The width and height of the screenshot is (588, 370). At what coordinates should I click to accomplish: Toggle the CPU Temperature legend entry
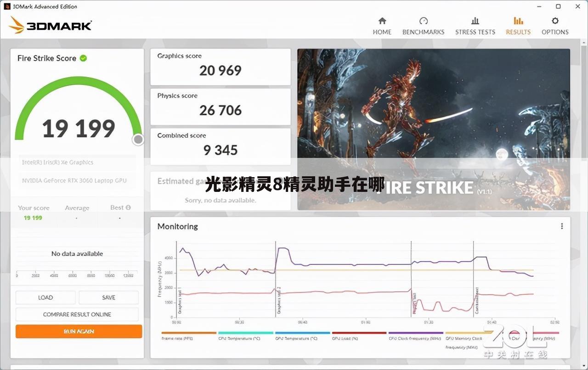point(245,336)
